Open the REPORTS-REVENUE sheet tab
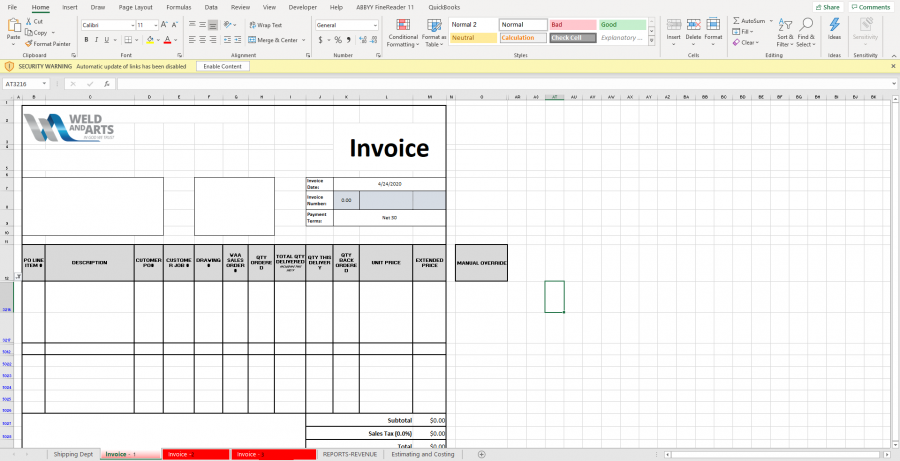Viewport: 900px width, 461px height. point(350,454)
